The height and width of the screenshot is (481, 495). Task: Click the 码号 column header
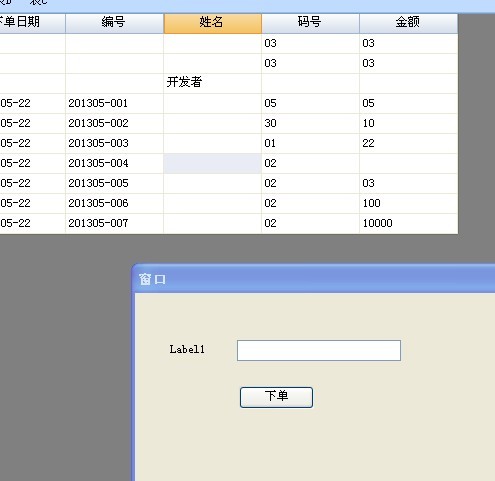[x=310, y=22]
